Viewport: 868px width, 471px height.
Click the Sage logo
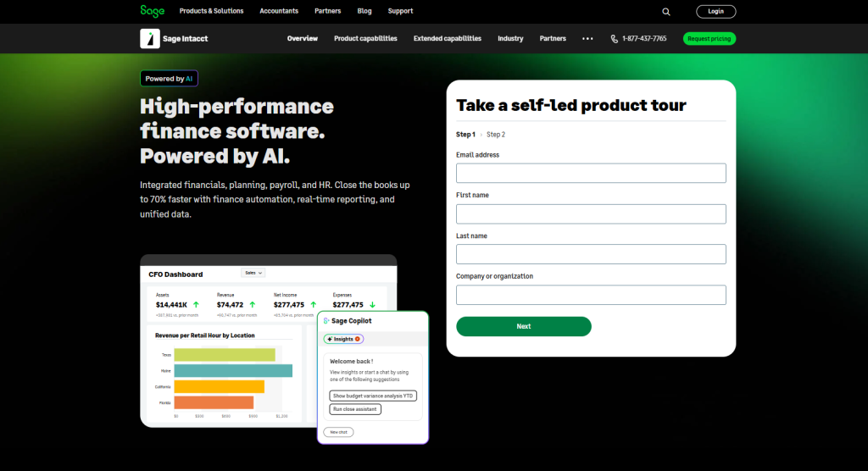153,11
